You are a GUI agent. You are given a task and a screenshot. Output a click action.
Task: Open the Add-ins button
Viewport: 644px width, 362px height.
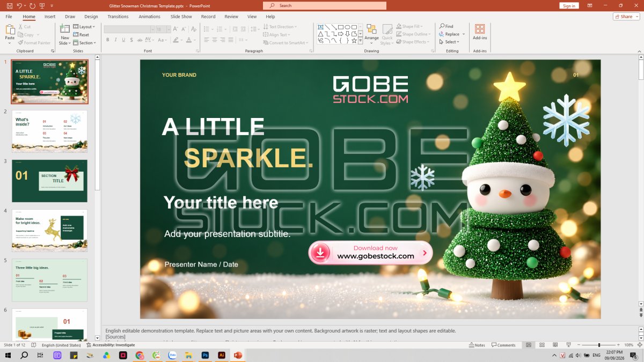(x=480, y=32)
